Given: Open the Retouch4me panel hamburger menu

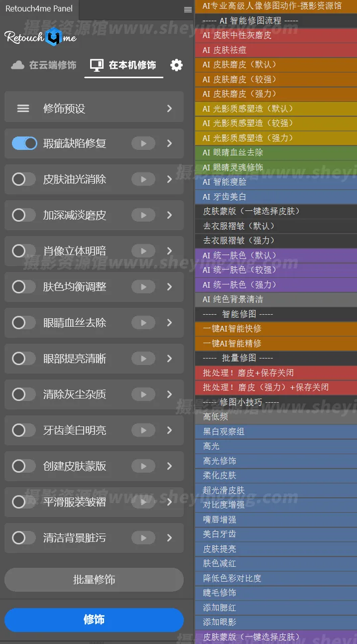Looking at the screenshot, I should point(188,9).
